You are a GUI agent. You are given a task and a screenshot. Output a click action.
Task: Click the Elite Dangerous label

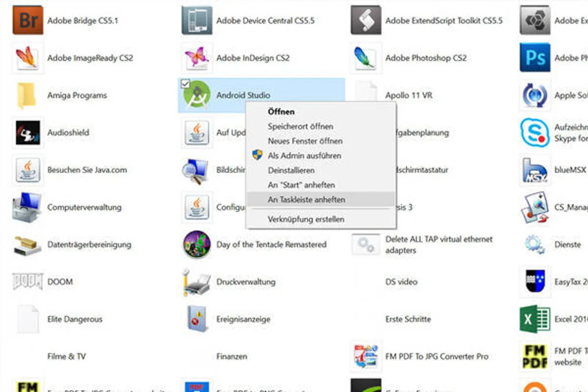click(75, 319)
